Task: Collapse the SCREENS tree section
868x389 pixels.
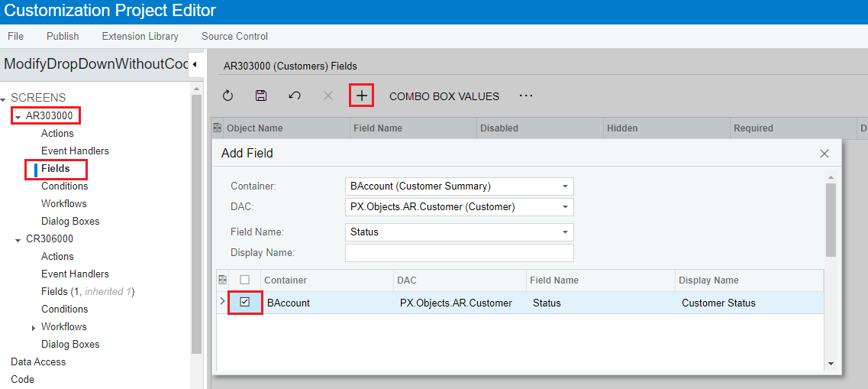Action: coord(4,99)
